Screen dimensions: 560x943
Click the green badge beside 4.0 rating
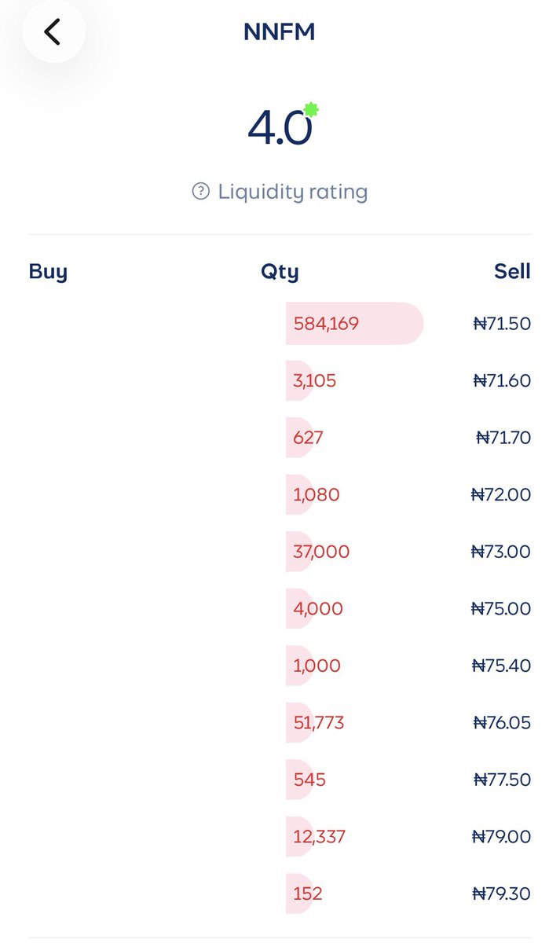pos(311,110)
